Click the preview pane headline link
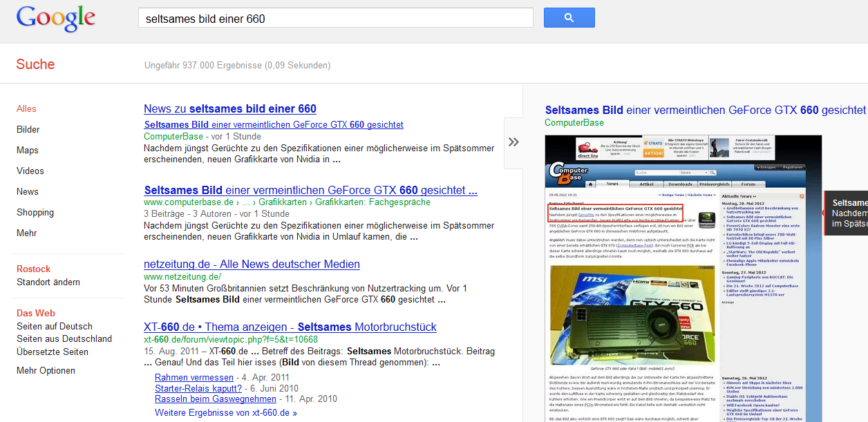868x422 pixels. point(706,110)
